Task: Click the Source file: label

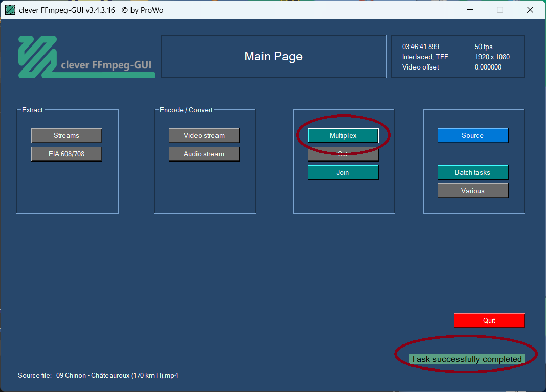Action: (34, 375)
